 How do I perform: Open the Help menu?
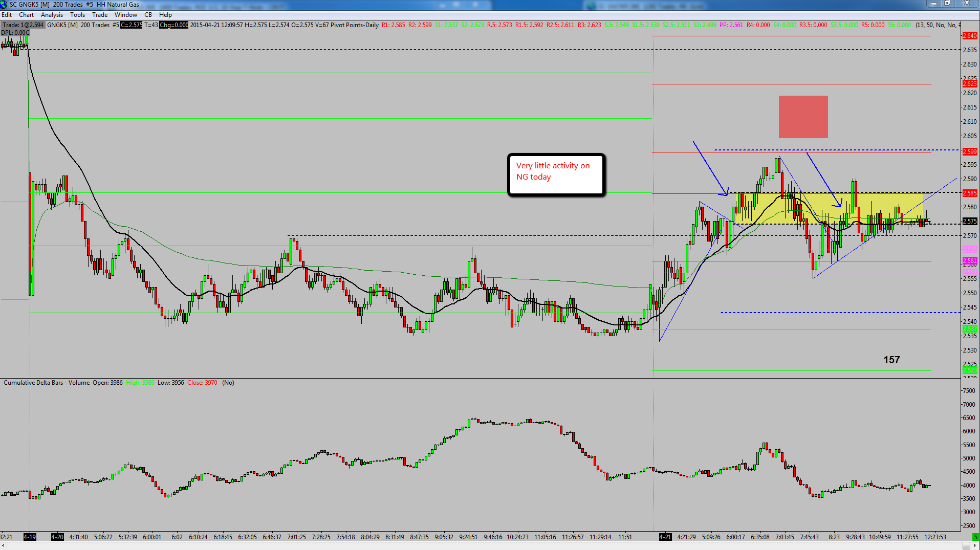[165, 15]
